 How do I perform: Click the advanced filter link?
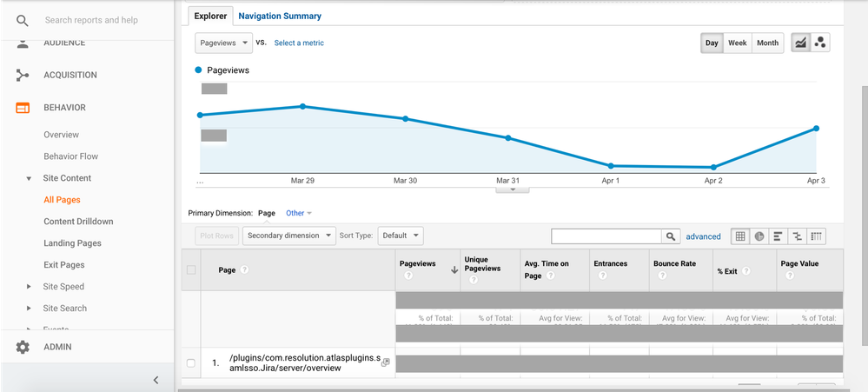click(x=703, y=236)
